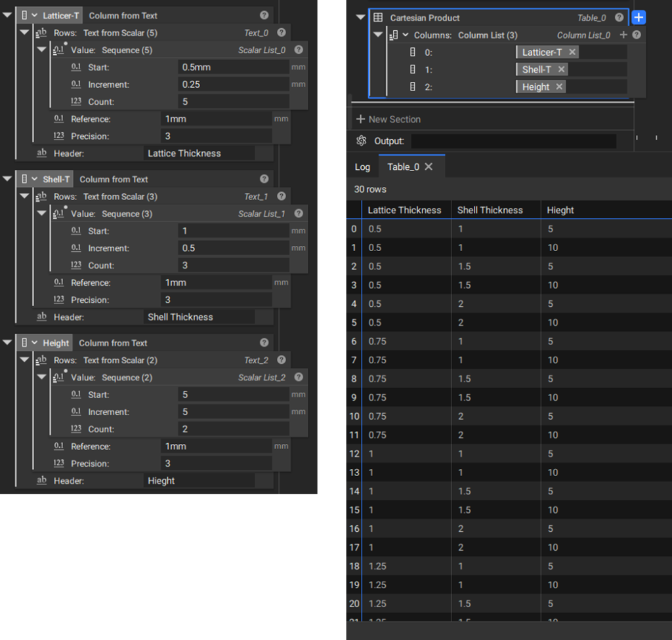Open help for Scalar List_0 sequence
This screenshot has height=640, width=672.
tap(299, 50)
